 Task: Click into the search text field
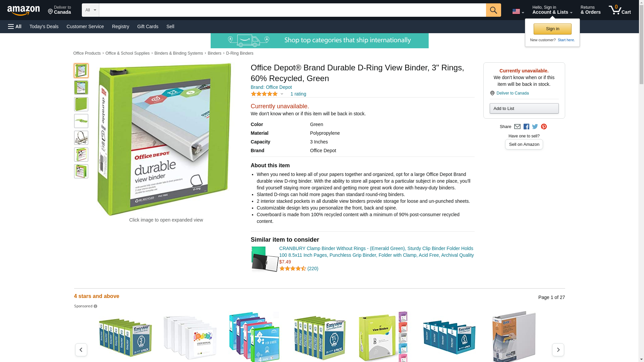[292, 10]
